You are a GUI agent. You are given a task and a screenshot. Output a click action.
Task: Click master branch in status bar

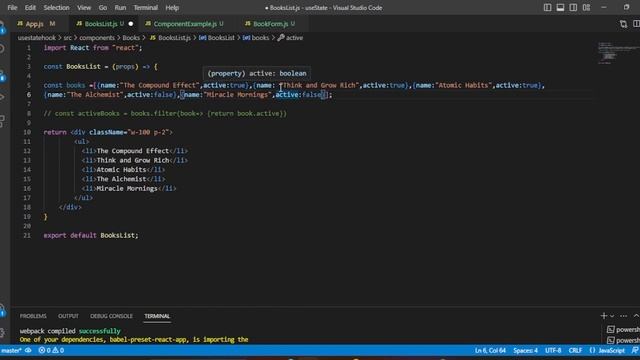click(11, 350)
